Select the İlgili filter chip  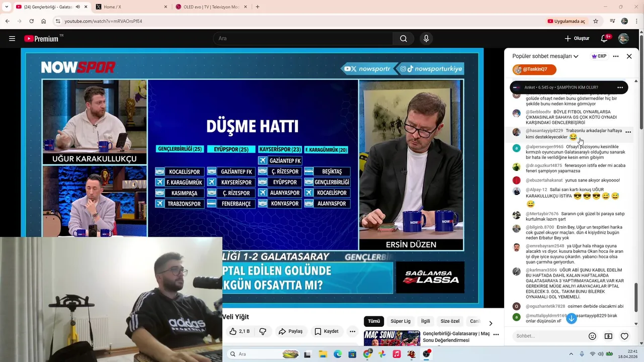(426, 321)
